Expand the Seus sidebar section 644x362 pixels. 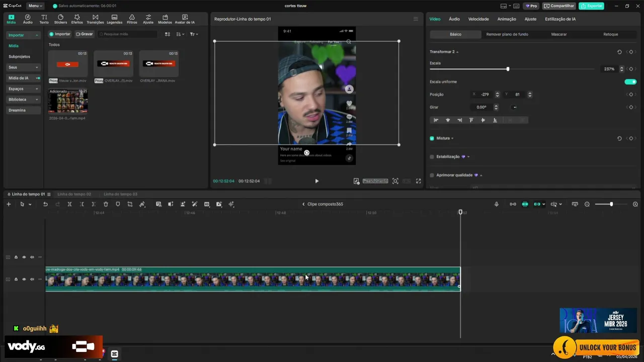(36, 67)
